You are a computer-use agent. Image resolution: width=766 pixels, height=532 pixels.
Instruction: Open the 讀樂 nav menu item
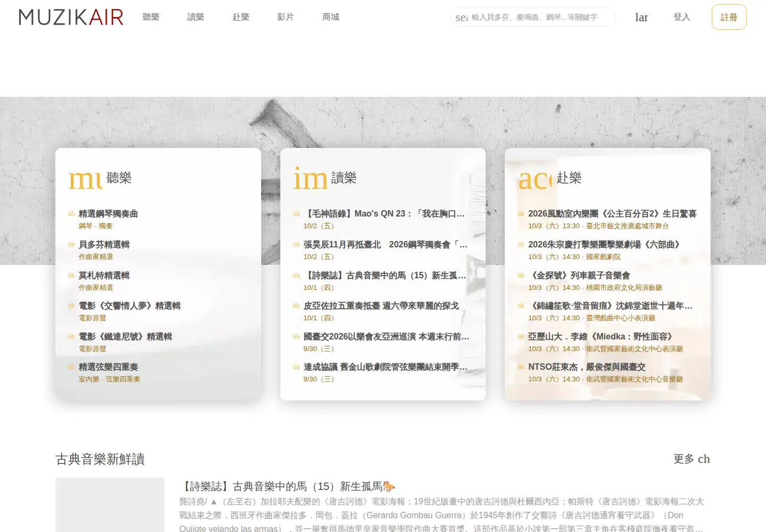[196, 17]
